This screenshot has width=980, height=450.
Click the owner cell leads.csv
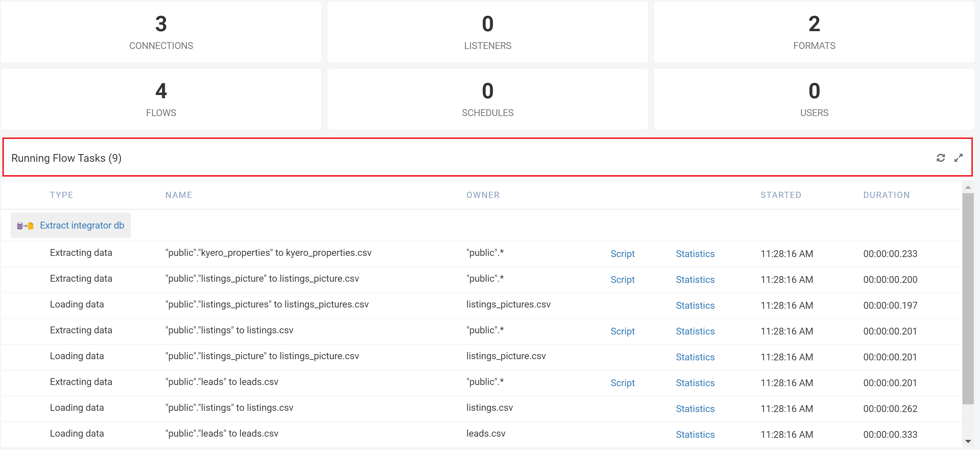pyautogui.click(x=486, y=434)
